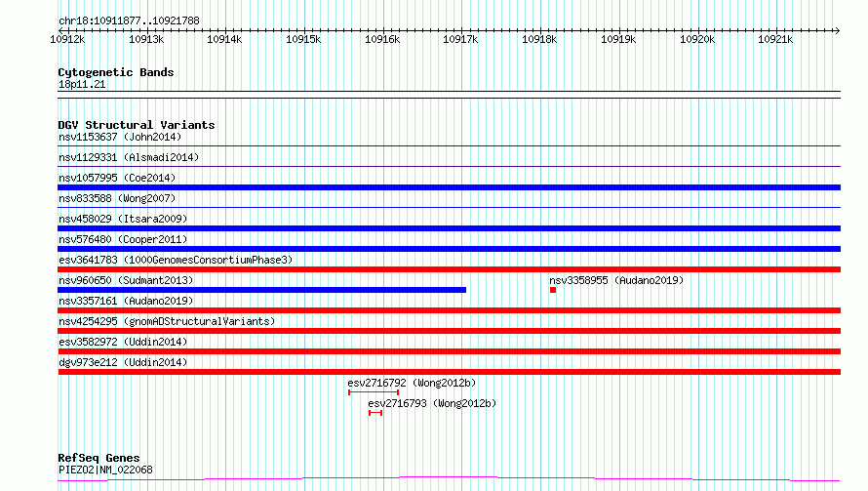
Task: Open the nsv4254295 (gnomADStructuralVariants) label
Action: (167, 321)
